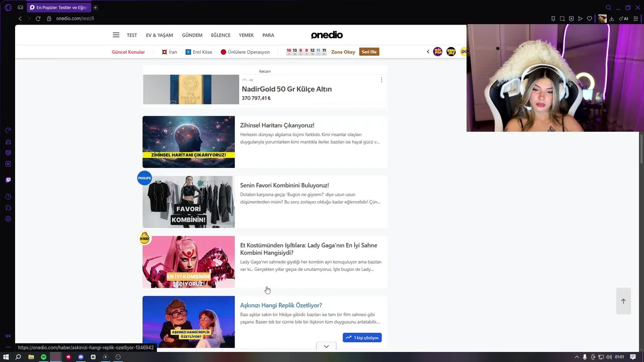Open the Twitch sidebar icon
Image resolution: width=644 pixels, height=362 pixels.
pos(8,179)
